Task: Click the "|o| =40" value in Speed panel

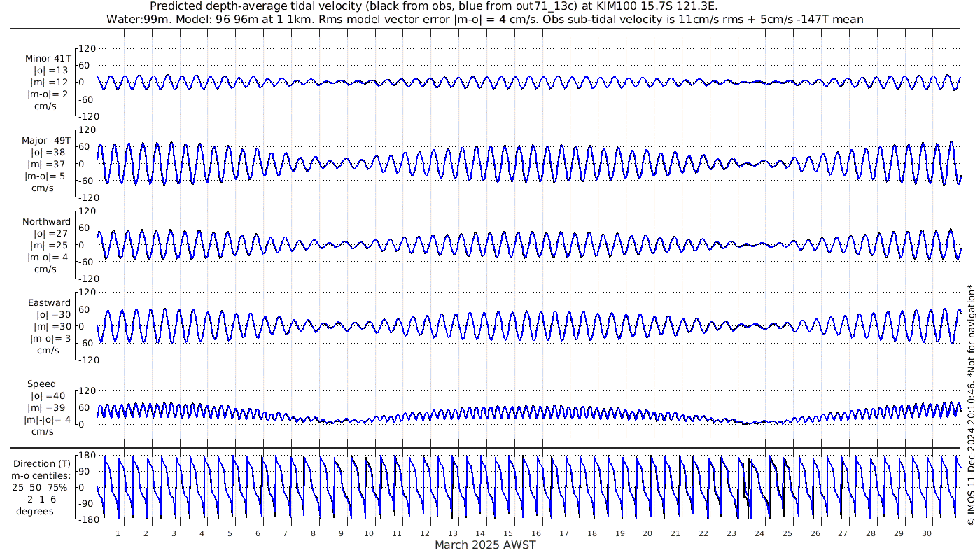Action: (x=49, y=396)
